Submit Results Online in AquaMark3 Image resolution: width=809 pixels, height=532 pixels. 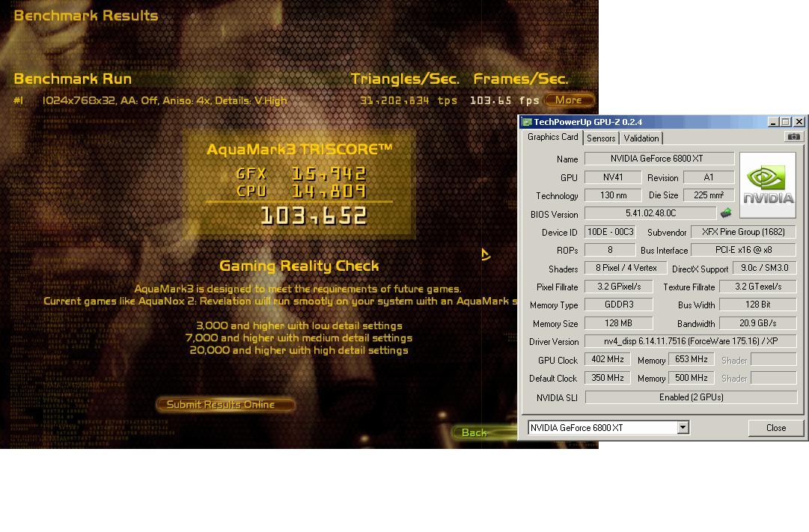(x=225, y=405)
